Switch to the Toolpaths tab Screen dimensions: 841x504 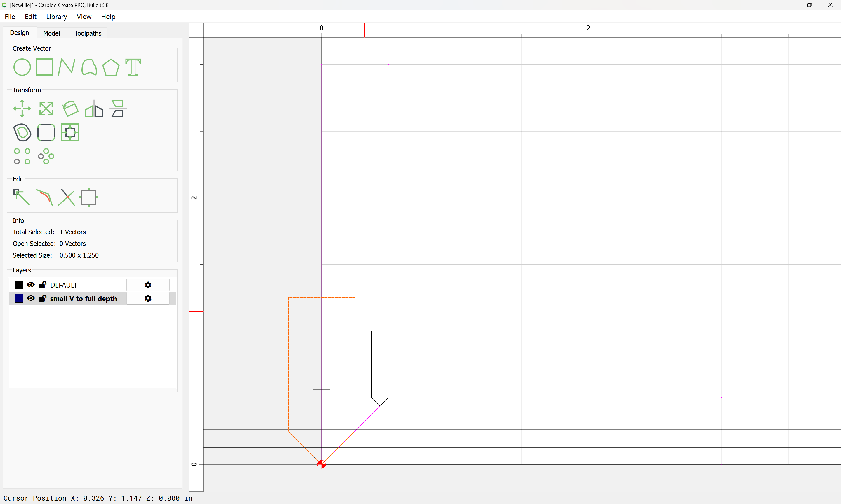(88, 33)
